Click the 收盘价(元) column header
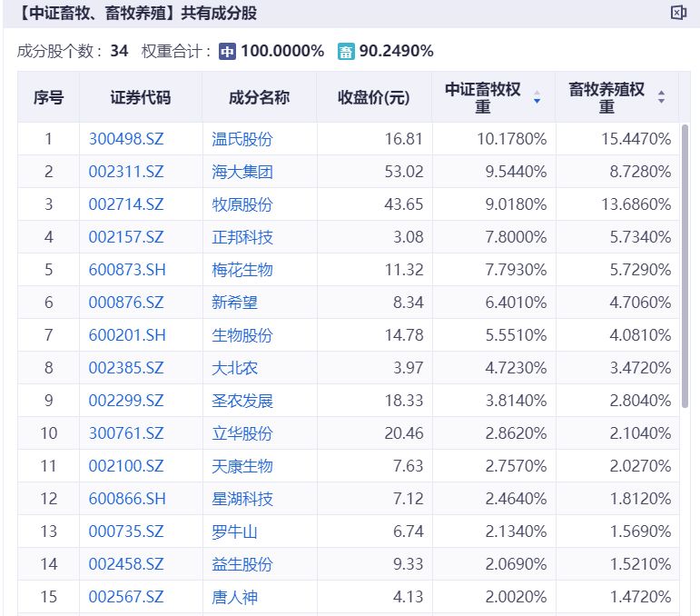Image resolution: width=700 pixels, height=616 pixels. tap(374, 97)
